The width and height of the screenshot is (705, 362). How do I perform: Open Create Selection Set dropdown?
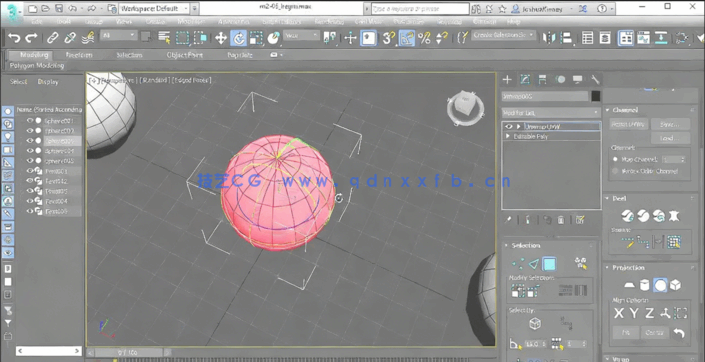pos(504,35)
